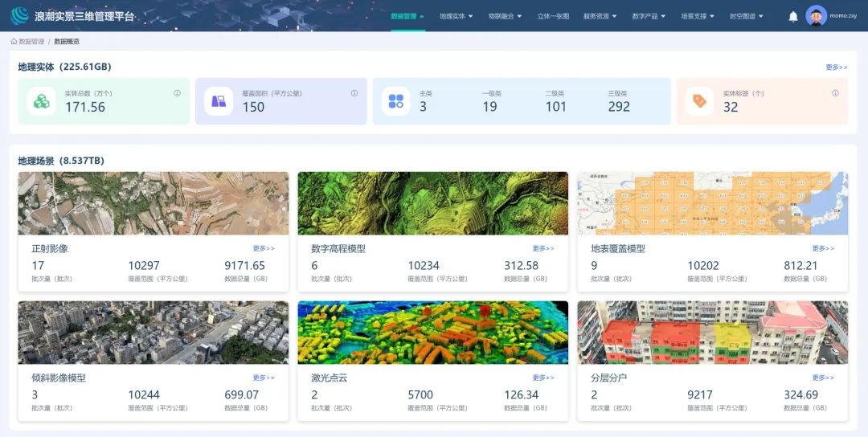Click the momo.zxy username
This screenshot has height=437, width=868.
click(842, 16)
